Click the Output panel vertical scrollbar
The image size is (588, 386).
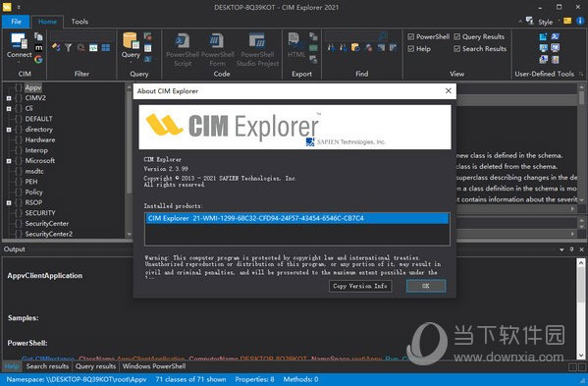pyautogui.click(x=581, y=308)
